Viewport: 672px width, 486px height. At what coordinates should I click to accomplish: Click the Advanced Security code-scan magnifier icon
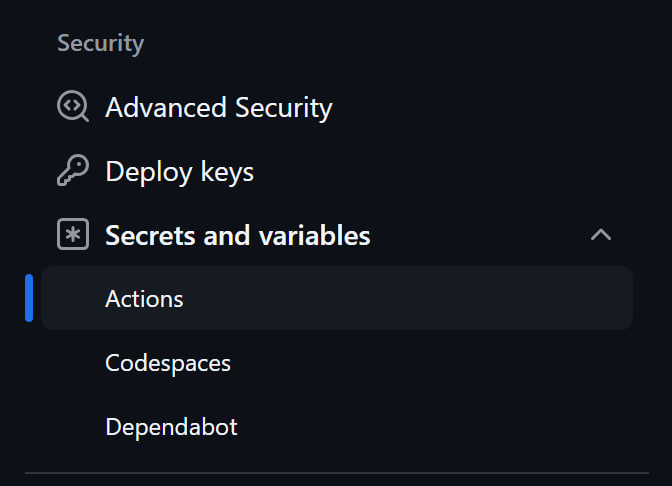coord(73,106)
